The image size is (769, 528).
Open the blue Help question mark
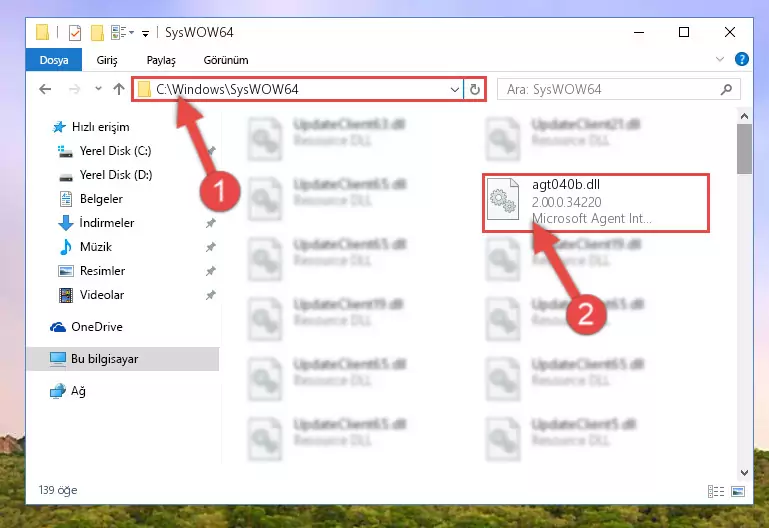742,59
